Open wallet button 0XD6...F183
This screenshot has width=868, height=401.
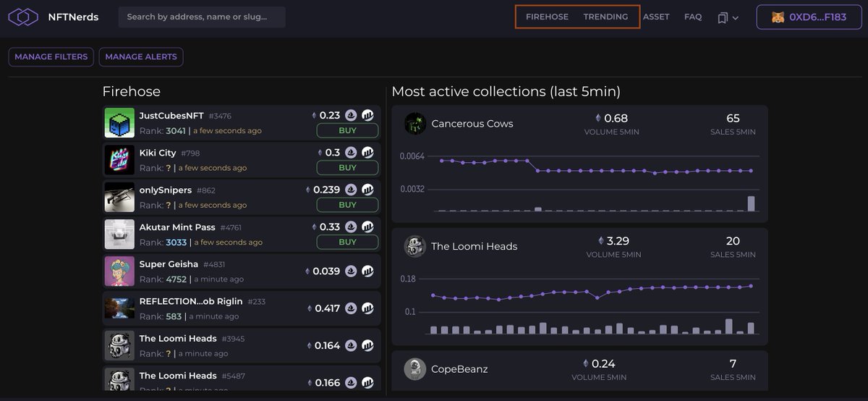pyautogui.click(x=809, y=17)
